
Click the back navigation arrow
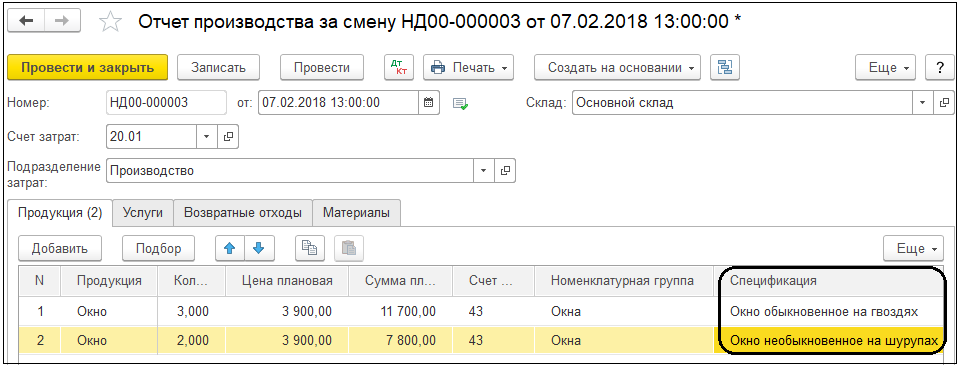click(26, 21)
